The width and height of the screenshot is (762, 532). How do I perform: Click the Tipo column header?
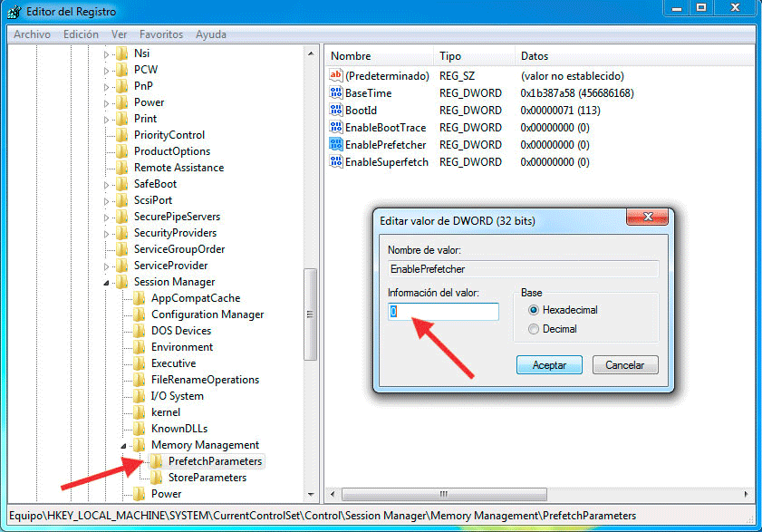(474, 56)
